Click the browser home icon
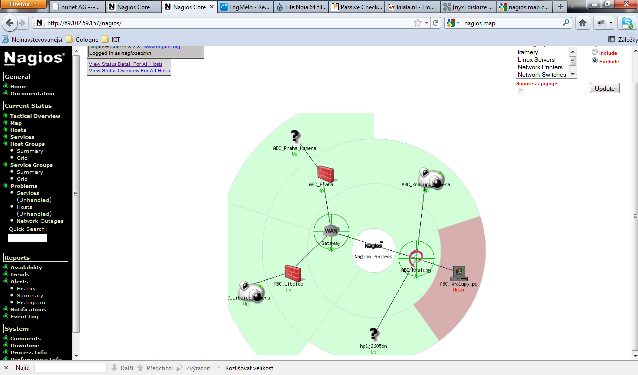 (583, 23)
